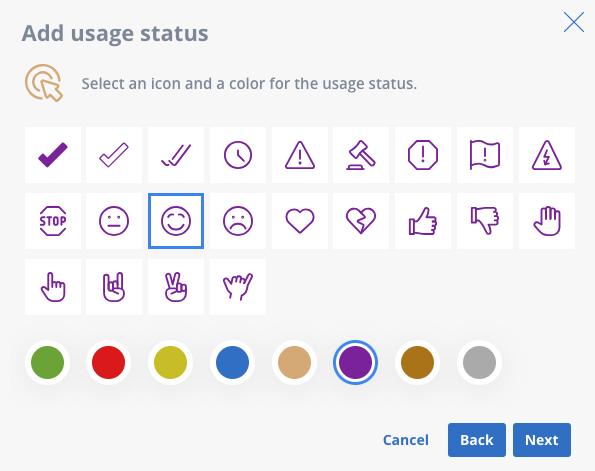Image resolution: width=595 pixels, height=471 pixels.
Task: Choose the clock icon
Action: pyautogui.click(x=238, y=155)
